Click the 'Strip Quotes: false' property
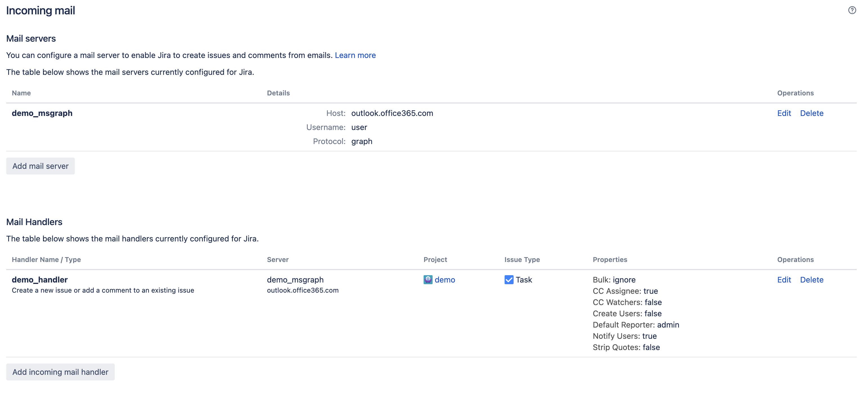868x408 pixels. [626, 347]
